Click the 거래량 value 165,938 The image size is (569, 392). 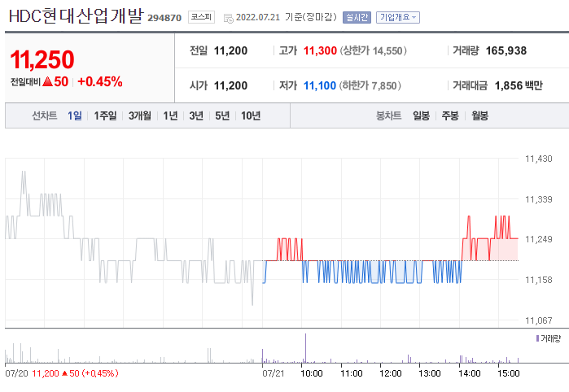(x=506, y=50)
